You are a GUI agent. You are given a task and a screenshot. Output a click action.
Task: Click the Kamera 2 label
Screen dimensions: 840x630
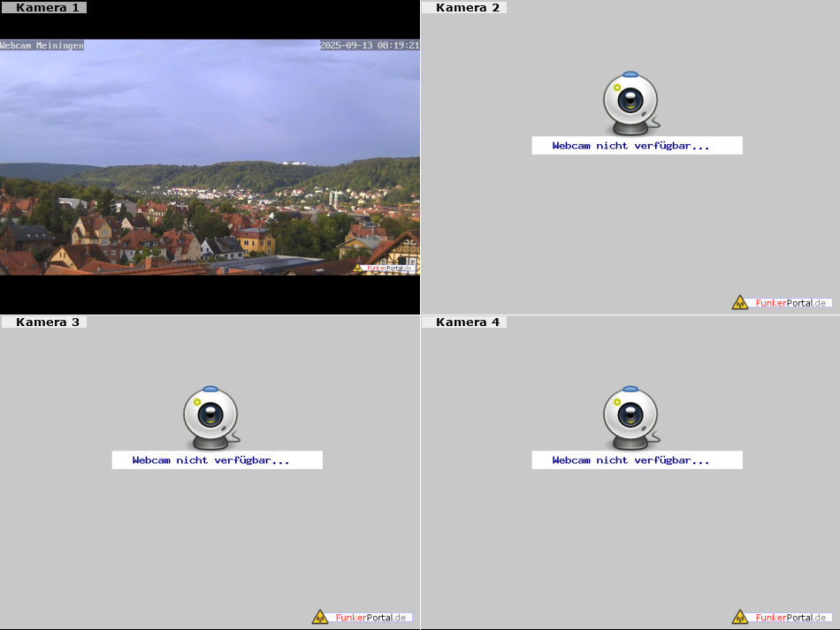[464, 7]
